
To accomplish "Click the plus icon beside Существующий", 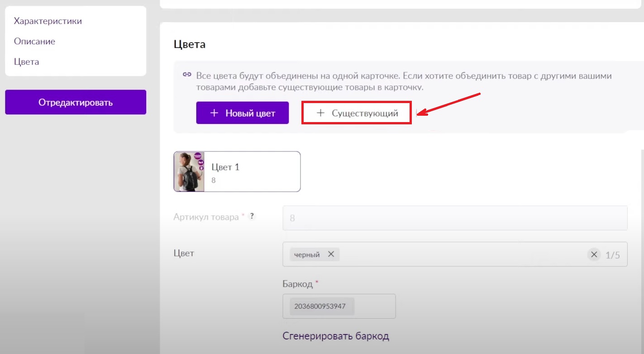I will click(x=320, y=113).
